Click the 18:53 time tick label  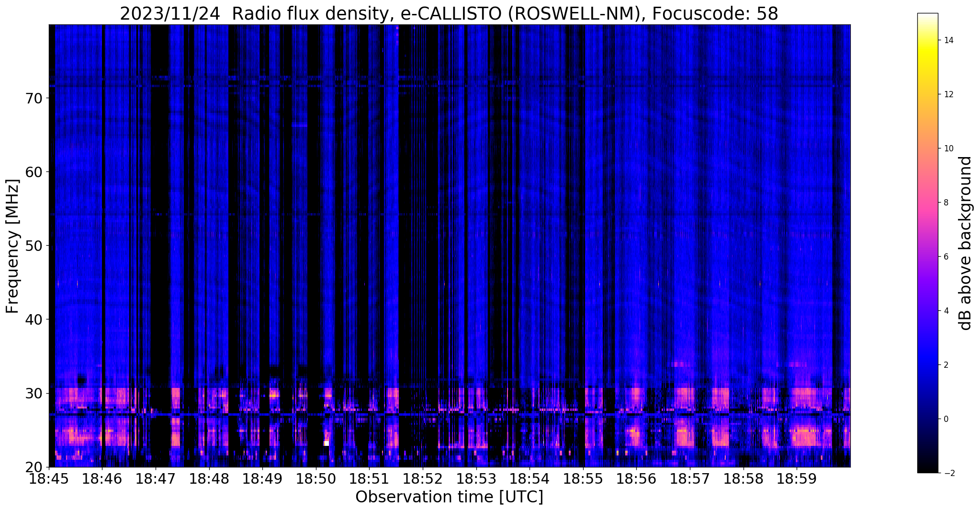[476, 479]
